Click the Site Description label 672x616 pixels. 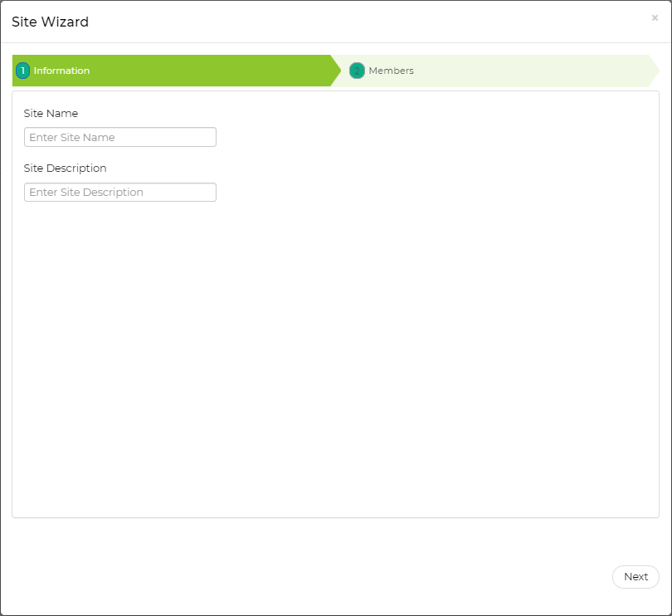66,168
